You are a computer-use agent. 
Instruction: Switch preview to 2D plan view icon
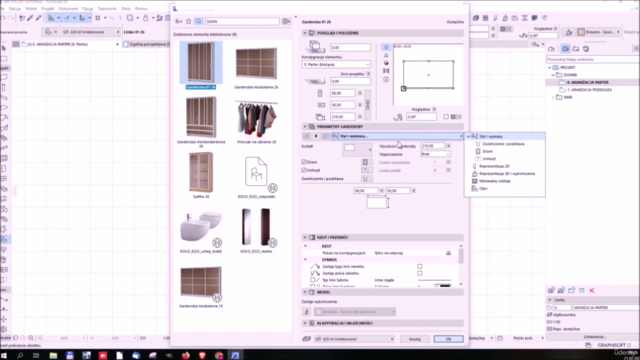tap(386, 47)
